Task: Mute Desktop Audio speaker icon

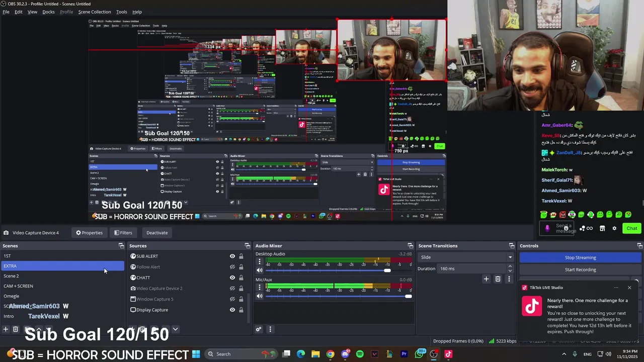Action: 260,270
